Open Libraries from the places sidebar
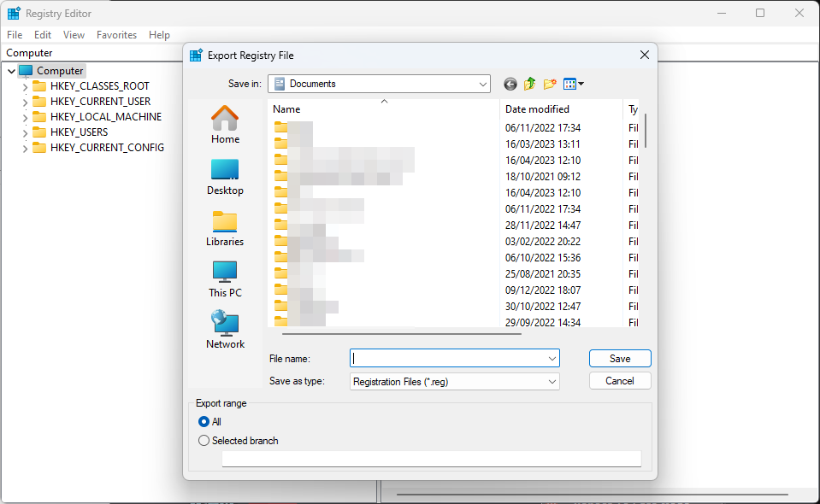 tap(225, 227)
